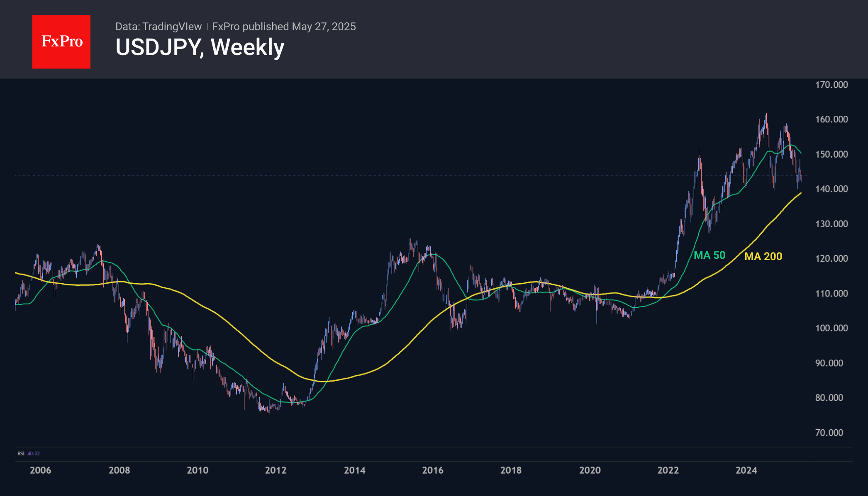Image resolution: width=868 pixels, height=496 pixels.
Task: Click the 2008 year marker
Action: click(x=119, y=470)
